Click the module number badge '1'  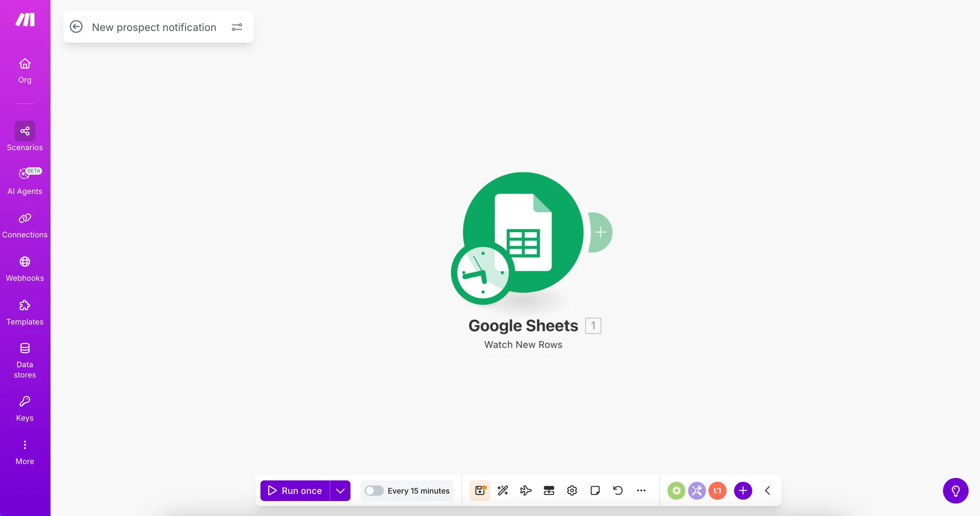[593, 326]
